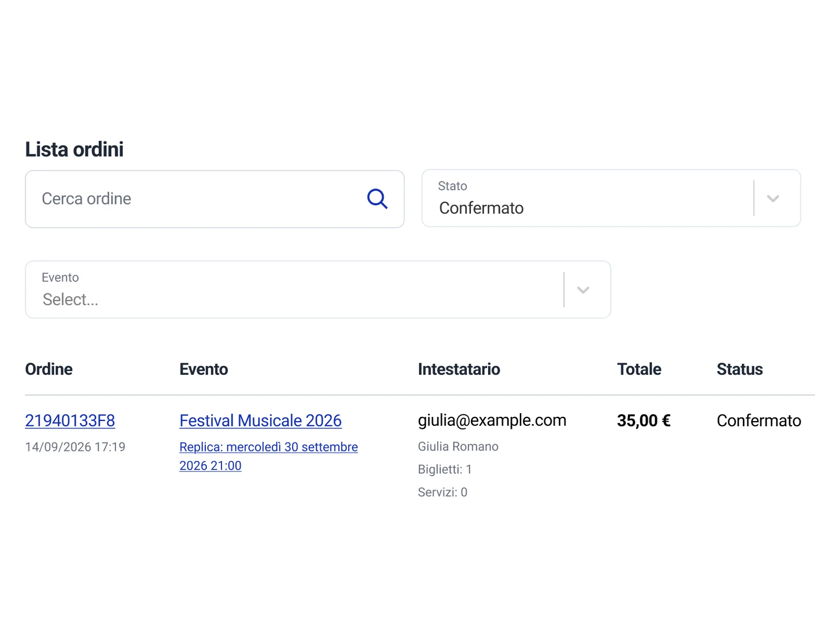Image resolution: width=840 pixels, height=630 pixels.
Task: Open the Replica mercoledì 30 settembre link
Action: [x=269, y=456]
